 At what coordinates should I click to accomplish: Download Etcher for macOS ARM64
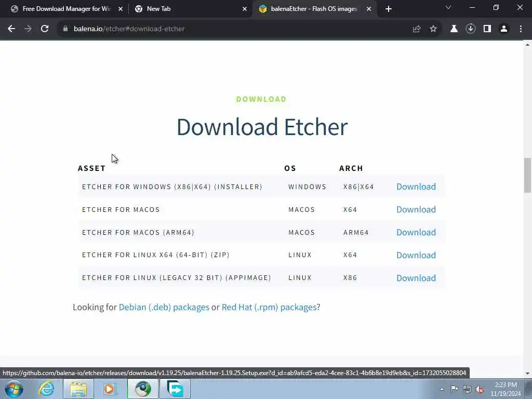tap(416, 232)
